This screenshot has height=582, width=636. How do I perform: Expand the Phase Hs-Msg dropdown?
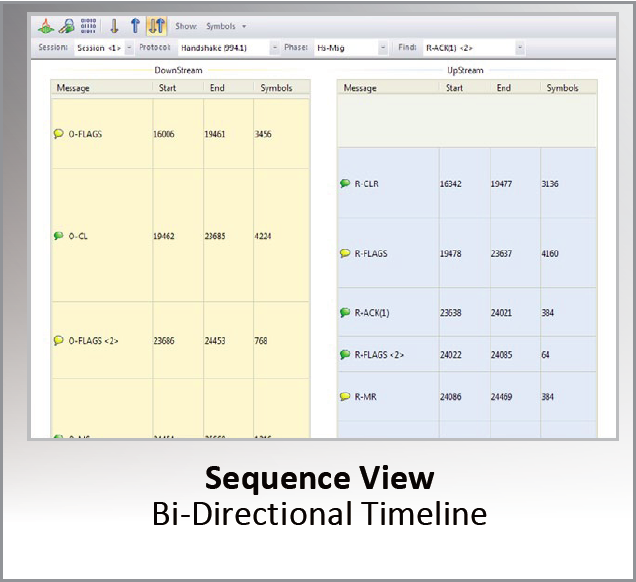coord(383,47)
